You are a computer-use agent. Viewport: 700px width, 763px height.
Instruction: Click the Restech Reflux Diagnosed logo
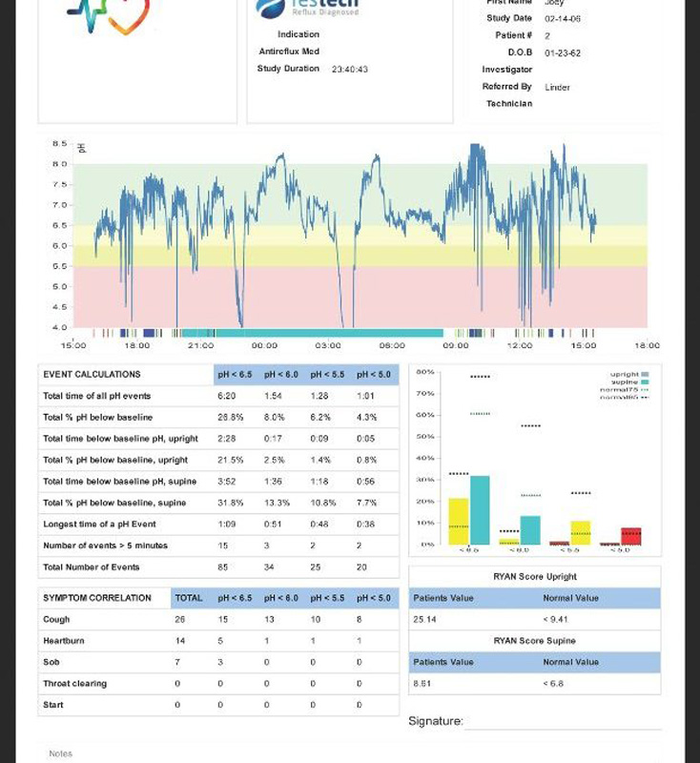307,9
